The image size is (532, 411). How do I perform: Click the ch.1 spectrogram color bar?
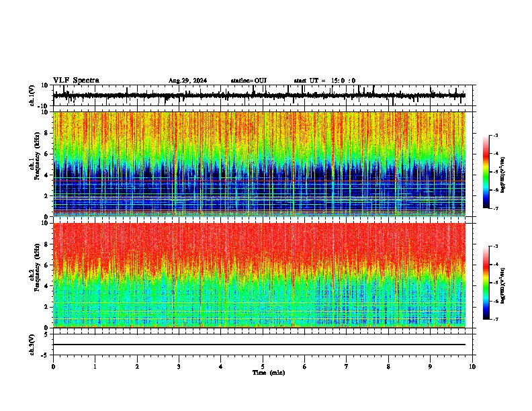486,172
